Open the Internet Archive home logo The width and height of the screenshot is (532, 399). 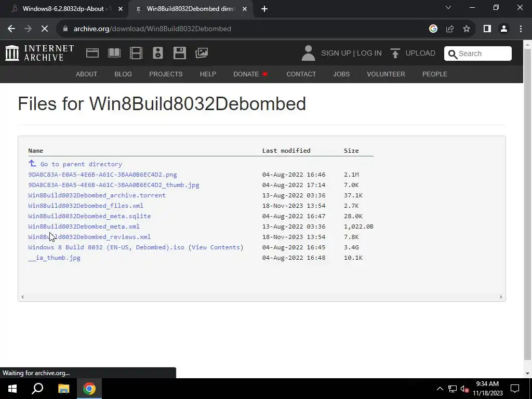coord(39,53)
